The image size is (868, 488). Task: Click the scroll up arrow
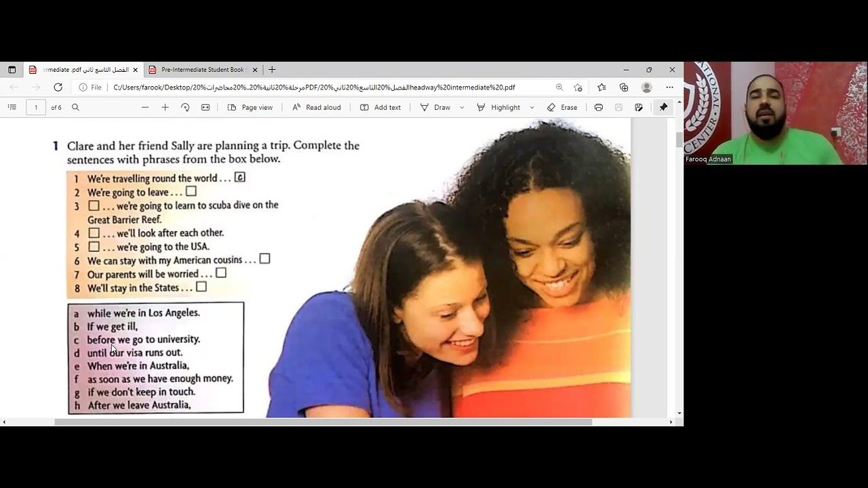(x=679, y=122)
